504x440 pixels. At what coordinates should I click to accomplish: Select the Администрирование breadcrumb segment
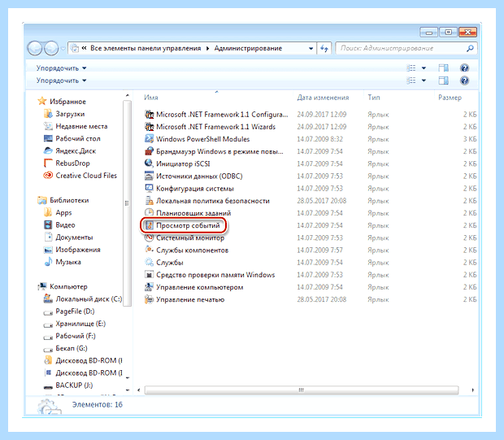pyautogui.click(x=248, y=48)
